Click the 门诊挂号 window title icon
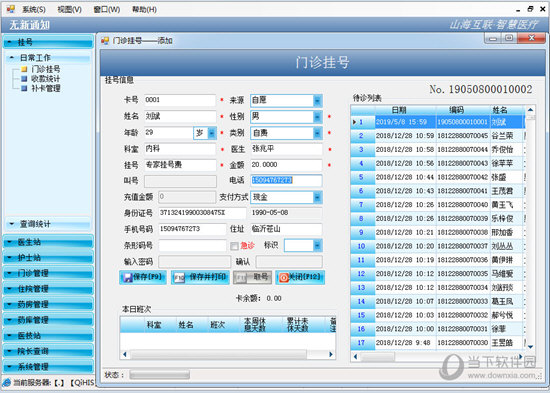This screenshot has height=393, width=550. (105, 41)
